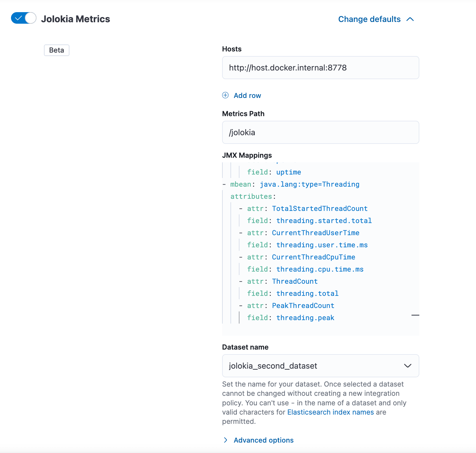Click the uptime field line in editor
Screen dimensions: 476x453
coord(288,172)
